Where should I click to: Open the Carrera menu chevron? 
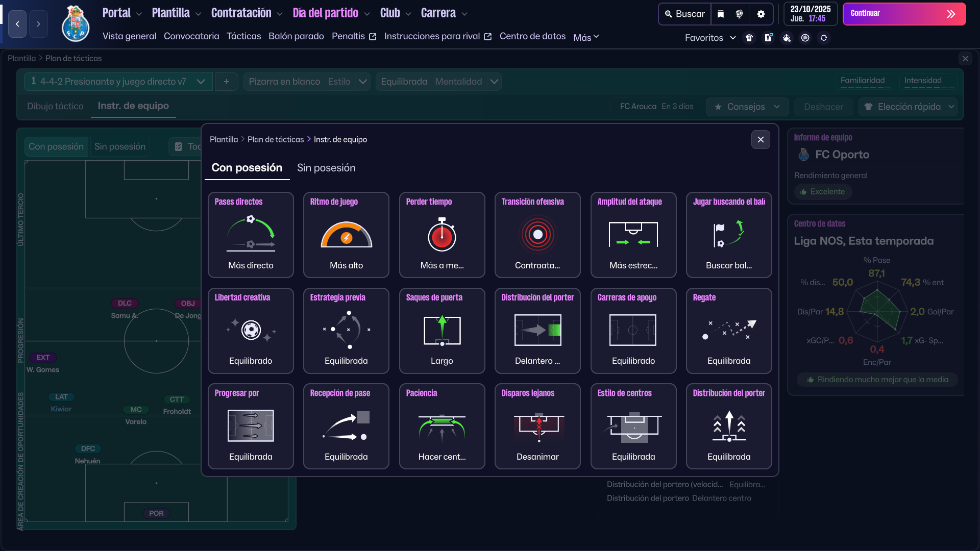tap(464, 14)
